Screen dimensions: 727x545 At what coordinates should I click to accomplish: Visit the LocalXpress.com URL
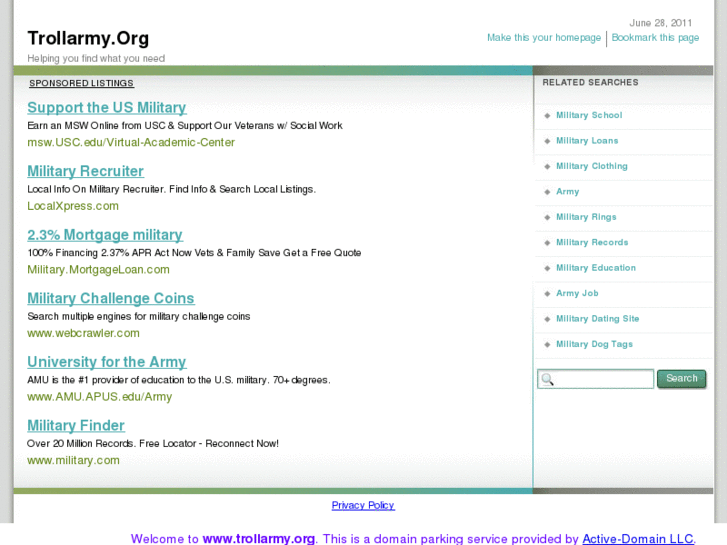(x=73, y=206)
